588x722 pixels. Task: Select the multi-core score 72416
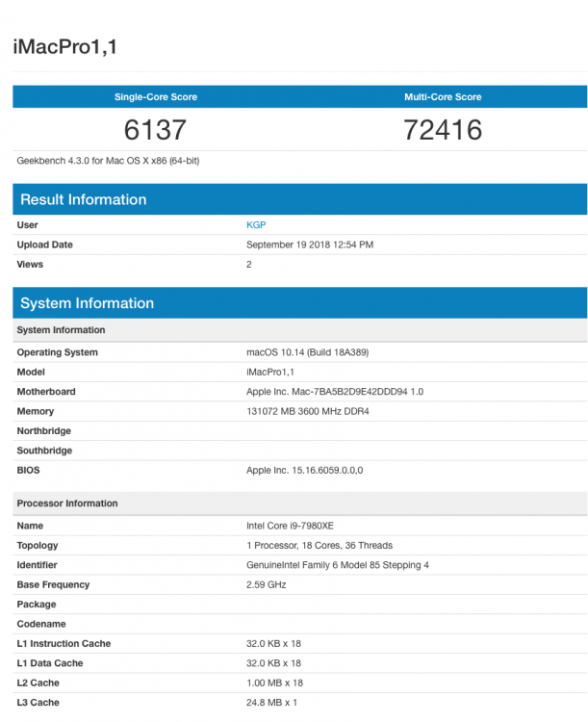click(x=443, y=129)
